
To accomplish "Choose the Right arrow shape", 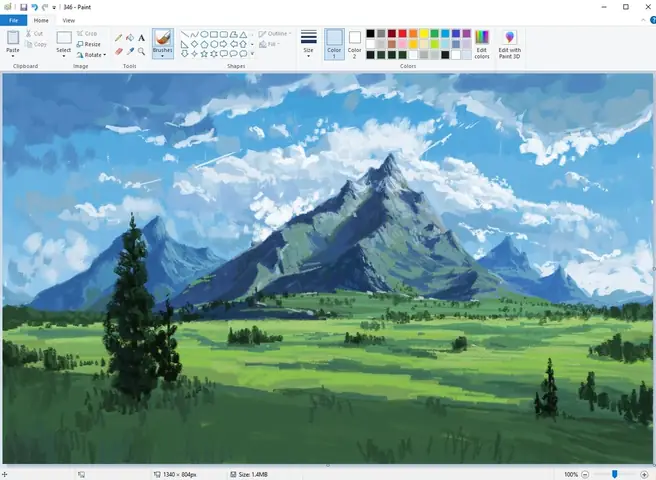I will click(x=223, y=44).
